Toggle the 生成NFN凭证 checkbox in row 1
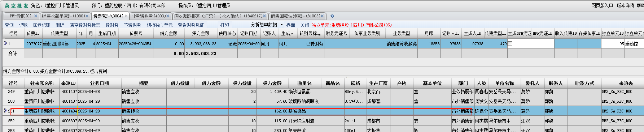Screen dimensions: 644x132 [x=510, y=44]
